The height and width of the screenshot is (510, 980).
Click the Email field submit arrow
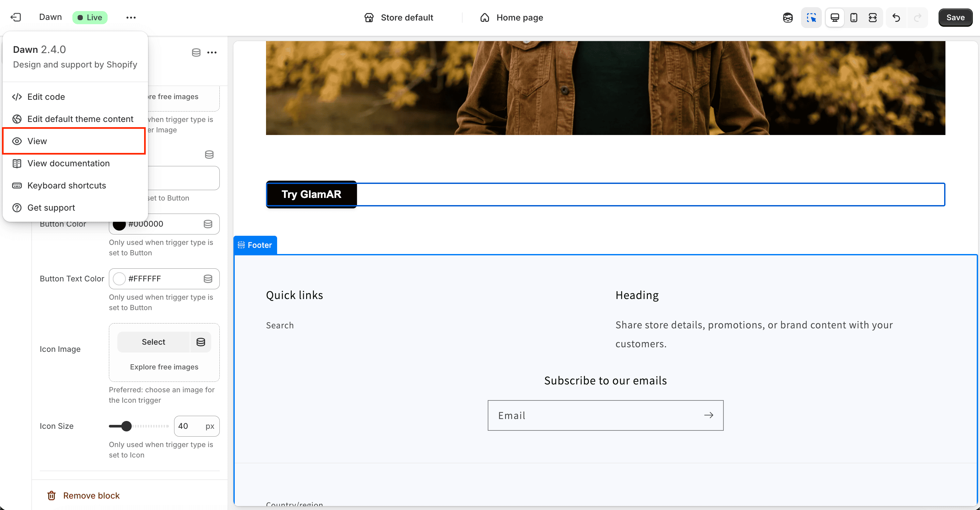tap(708, 415)
